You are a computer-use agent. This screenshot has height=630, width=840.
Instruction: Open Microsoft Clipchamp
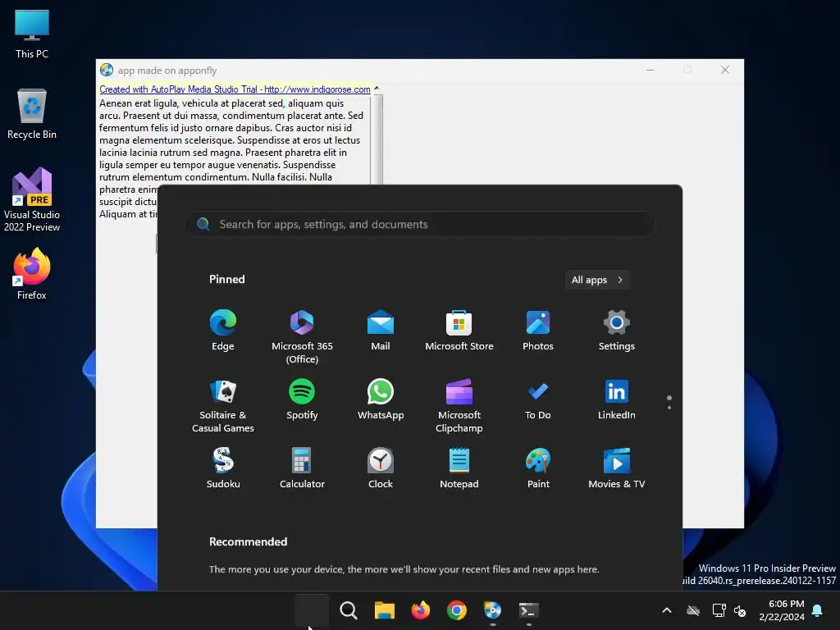[x=459, y=405]
